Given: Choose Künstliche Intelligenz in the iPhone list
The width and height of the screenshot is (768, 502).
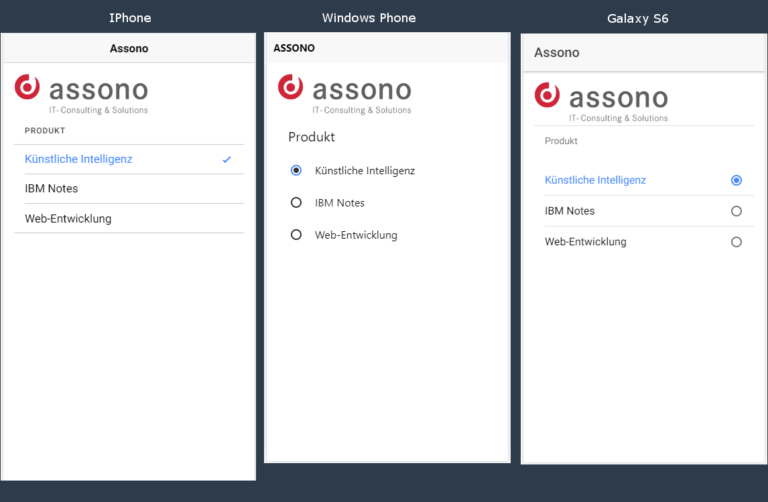Looking at the screenshot, I should (129, 159).
